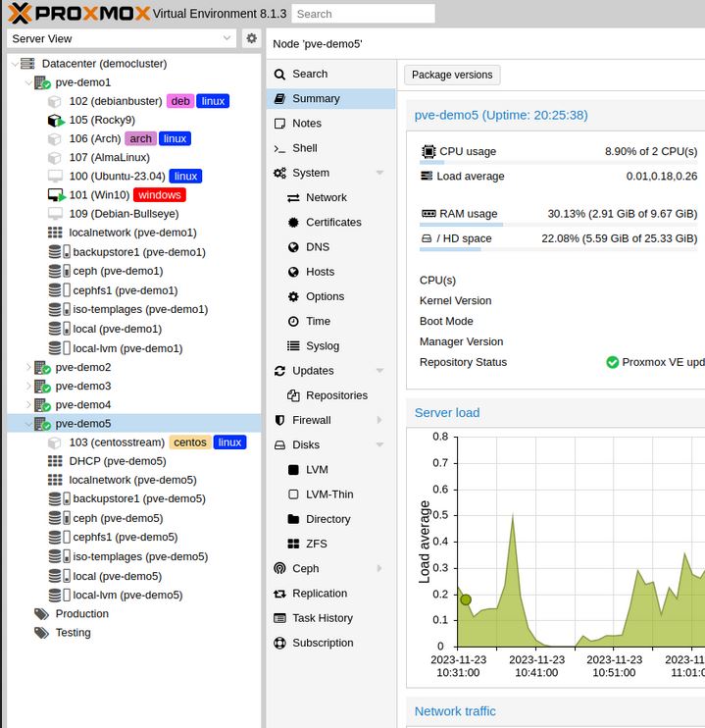Expand the Firewall submenu arrow
Viewport: 705px width, 728px height.
click(x=379, y=421)
